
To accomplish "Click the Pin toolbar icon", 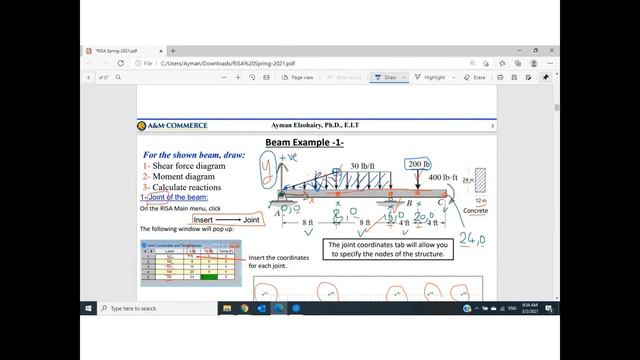I will pyautogui.click(x=545, y=77).
